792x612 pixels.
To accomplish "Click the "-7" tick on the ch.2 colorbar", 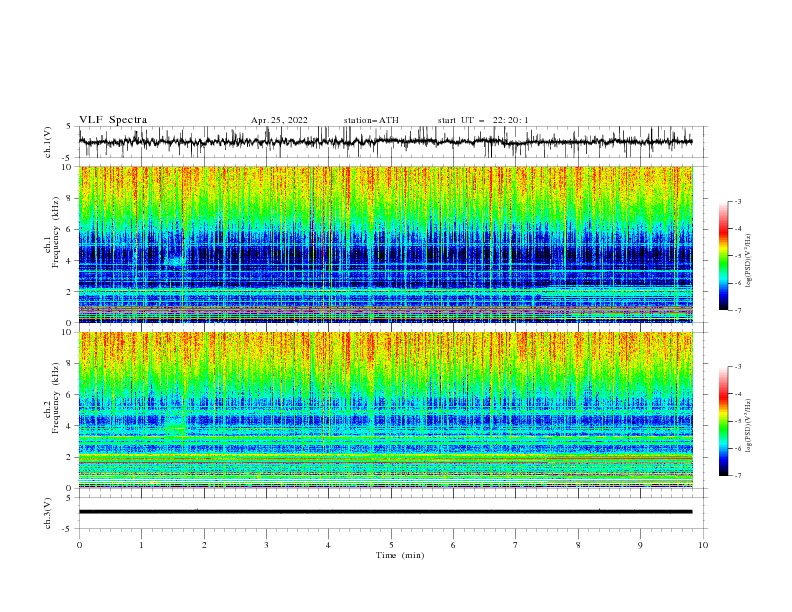I will pos(737,476).
